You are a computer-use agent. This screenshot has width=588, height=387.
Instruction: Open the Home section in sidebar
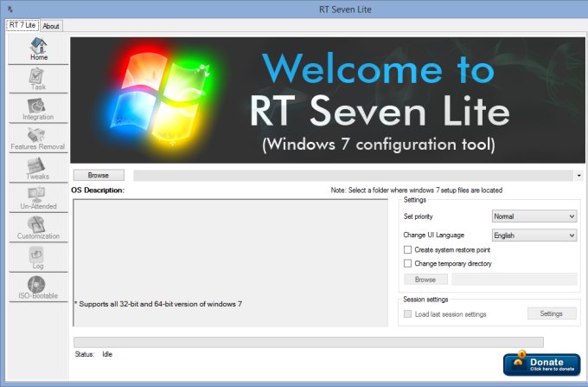[38, 49]
